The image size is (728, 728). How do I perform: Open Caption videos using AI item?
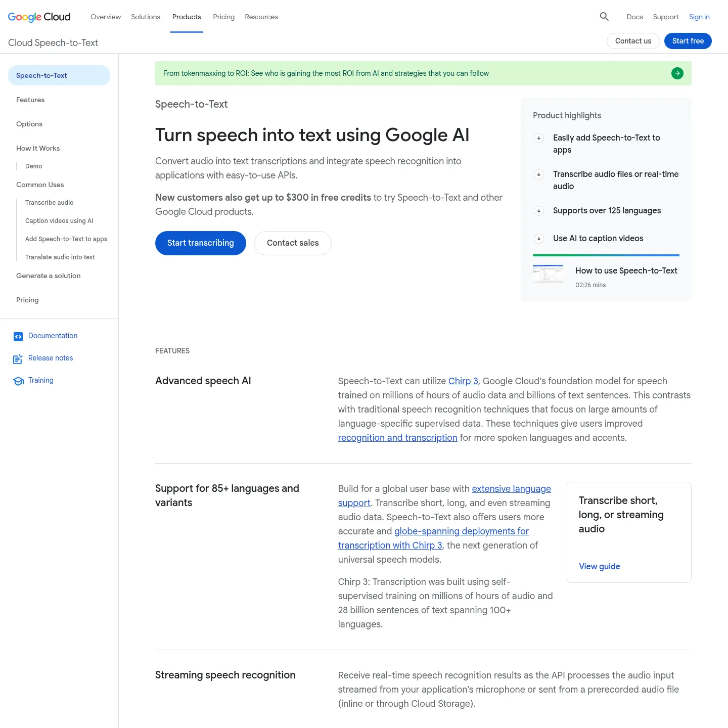tap(59, 221)
